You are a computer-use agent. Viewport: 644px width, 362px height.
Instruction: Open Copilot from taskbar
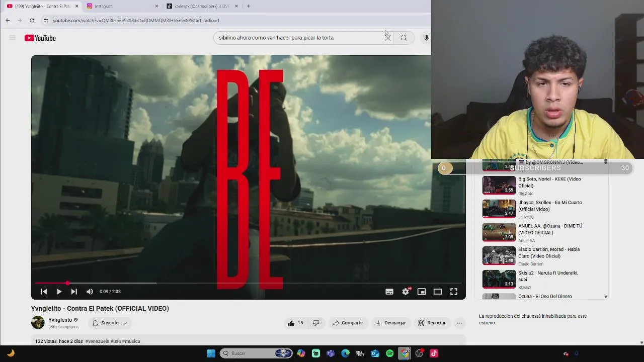pos(301,353)
